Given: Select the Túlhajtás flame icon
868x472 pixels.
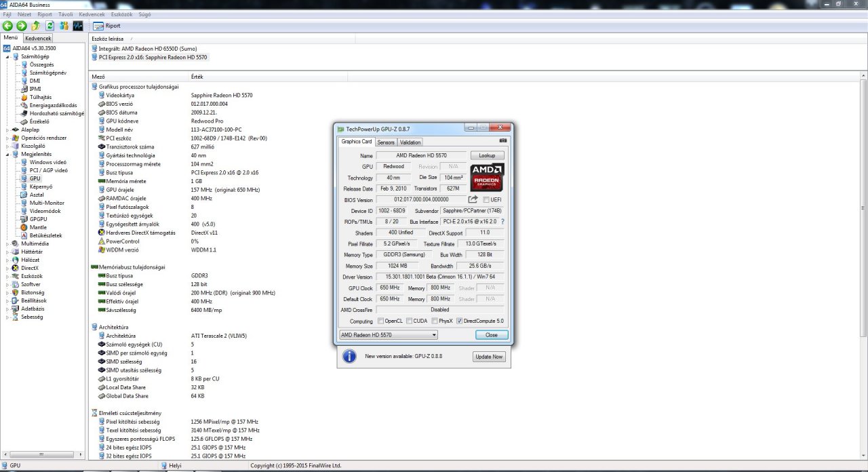Looking at the screenshot, I should tap(24, 97).
